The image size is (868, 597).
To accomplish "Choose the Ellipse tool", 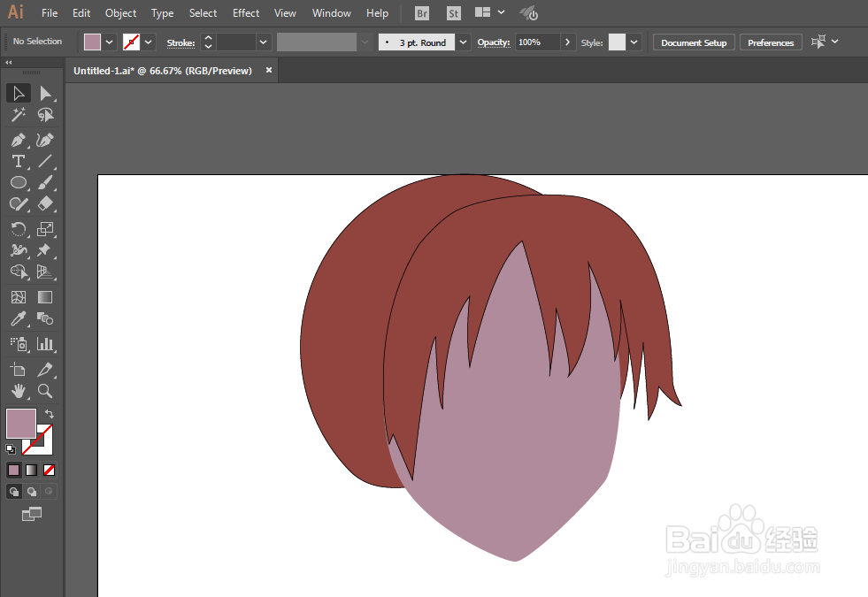I will click(x=18, y=183).
